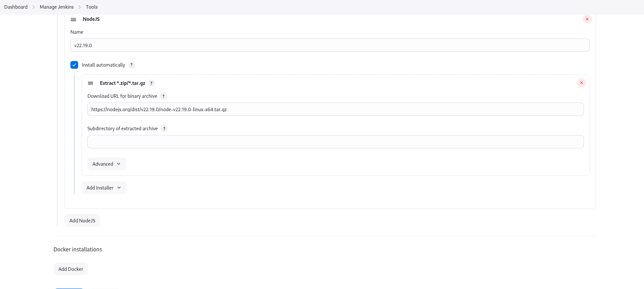Open help for Install automatically
644x289 pixels.
132,65
